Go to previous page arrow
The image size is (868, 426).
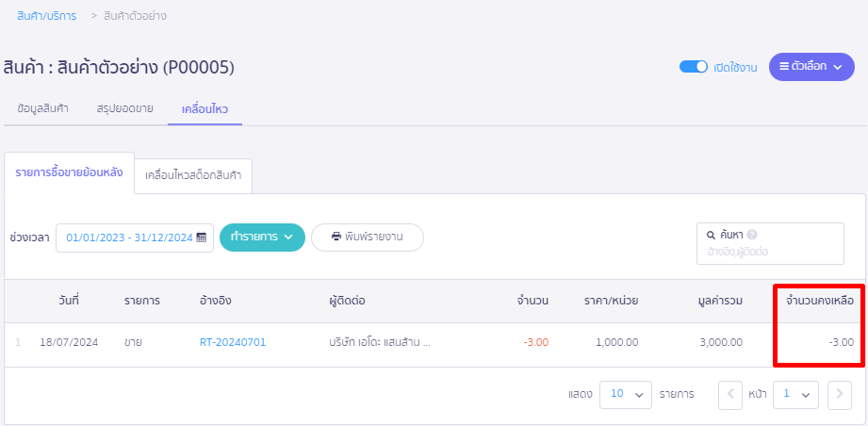tap(730, 395)
